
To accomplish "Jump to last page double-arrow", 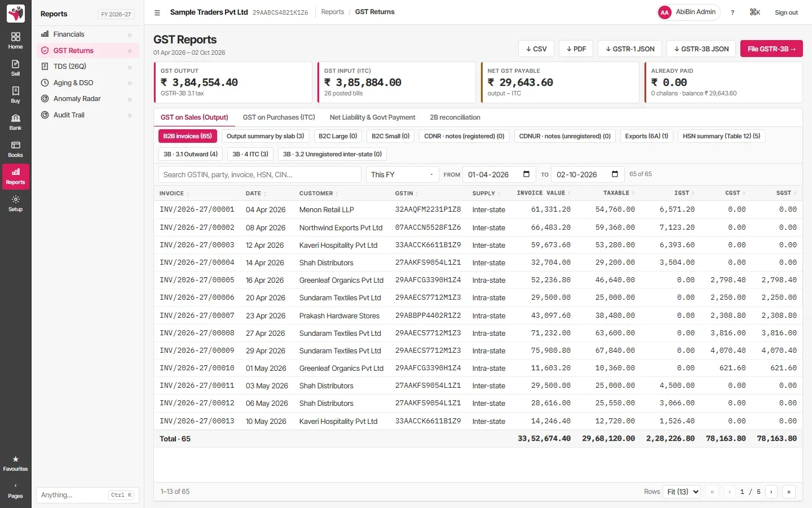I will click(789, 492).
